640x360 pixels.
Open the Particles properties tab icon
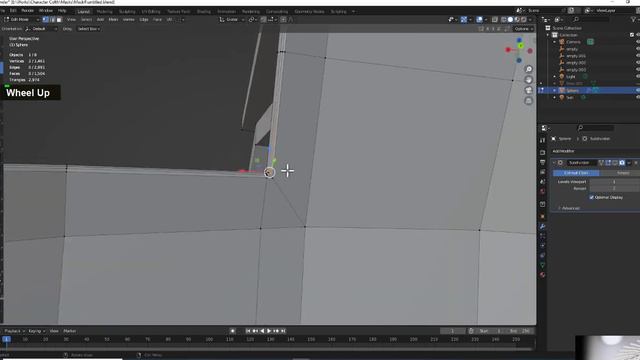tap(542, 236)
